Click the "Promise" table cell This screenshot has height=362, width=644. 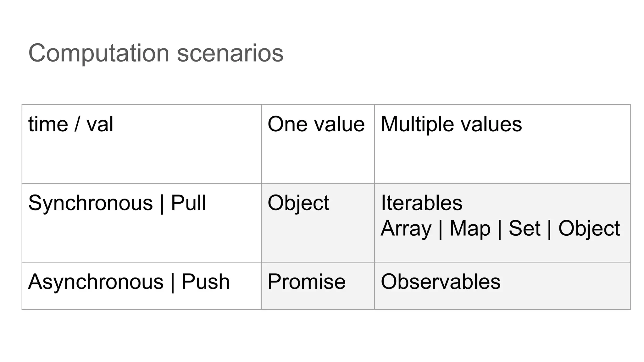pos(307,282)
